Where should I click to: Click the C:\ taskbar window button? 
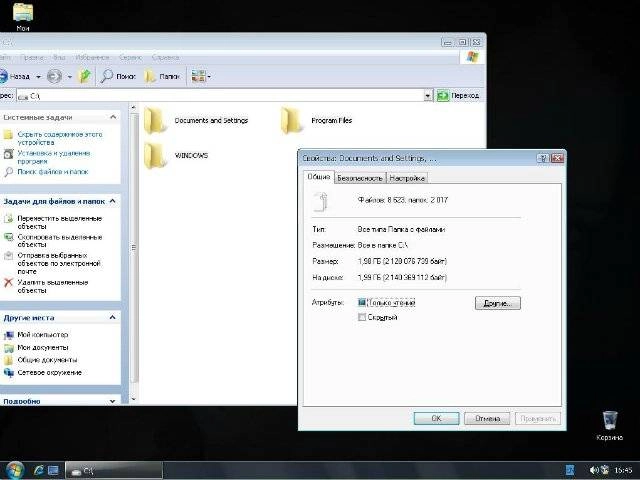114,471
